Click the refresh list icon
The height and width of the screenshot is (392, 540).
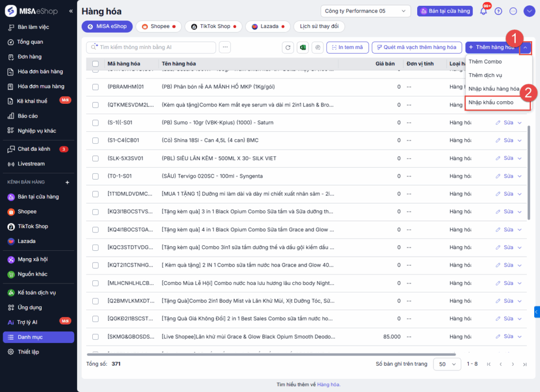(288, 47)
